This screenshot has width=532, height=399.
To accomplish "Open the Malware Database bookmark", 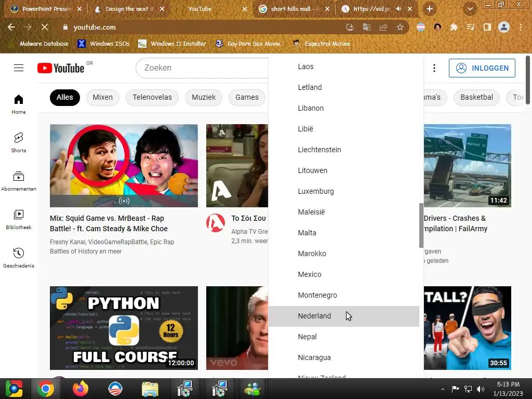I will tap(39, 44).
